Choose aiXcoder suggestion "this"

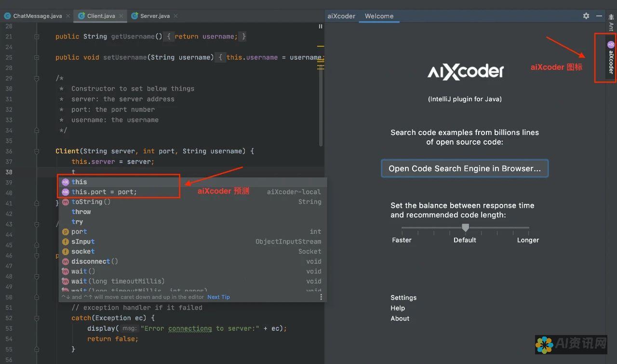[193, 182]
